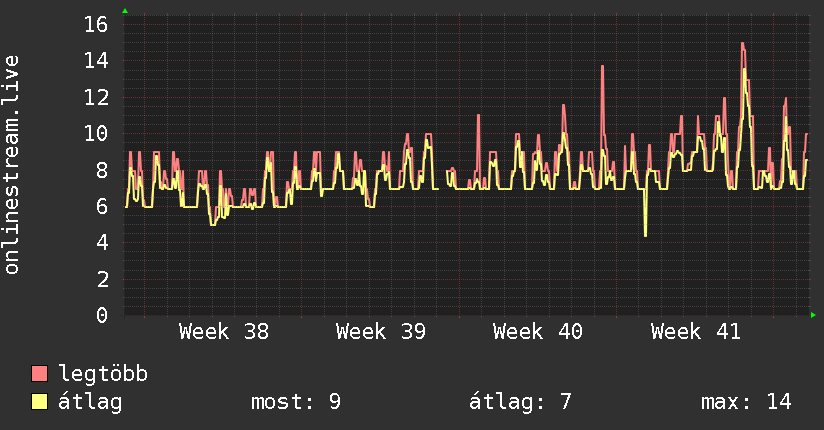The image size is (824, 430).
Task: Click the y-axis value 12
Action: coord(96,97)
